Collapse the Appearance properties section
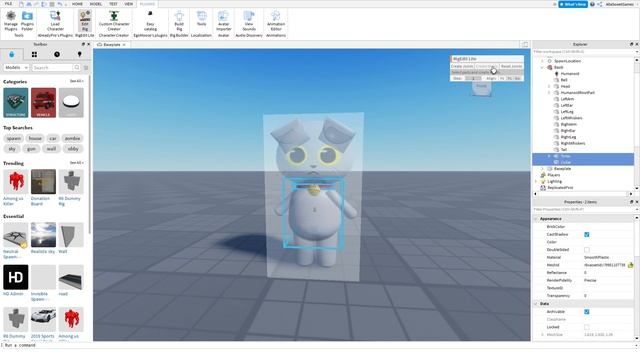 [x=536, y=219]
